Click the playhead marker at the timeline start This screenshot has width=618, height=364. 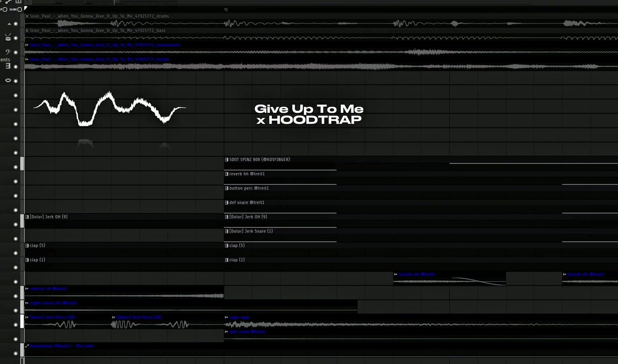(x=26, y=8)
